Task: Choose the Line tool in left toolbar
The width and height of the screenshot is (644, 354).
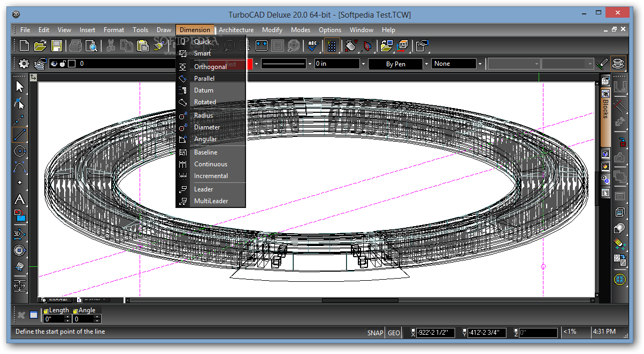Action: click(20, 134)
